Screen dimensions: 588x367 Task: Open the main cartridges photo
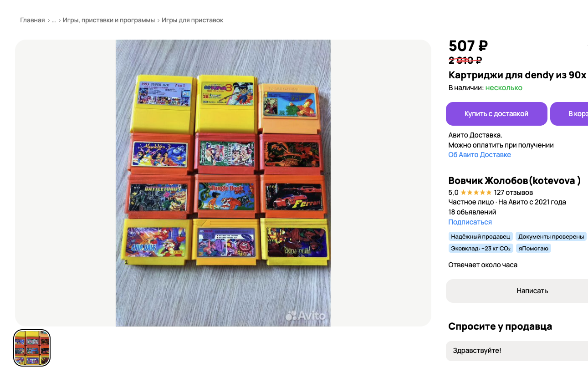click(223, 183)
